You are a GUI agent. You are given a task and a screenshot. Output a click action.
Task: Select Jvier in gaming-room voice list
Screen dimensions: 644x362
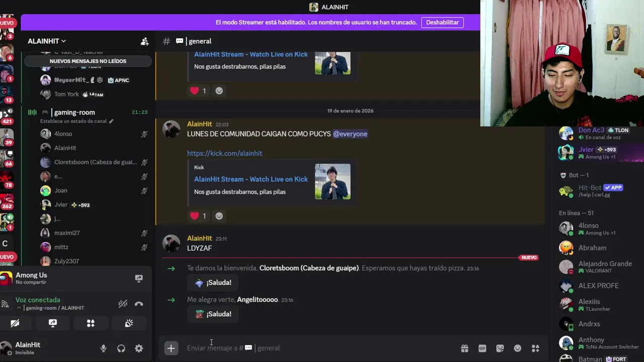point(94,205)
